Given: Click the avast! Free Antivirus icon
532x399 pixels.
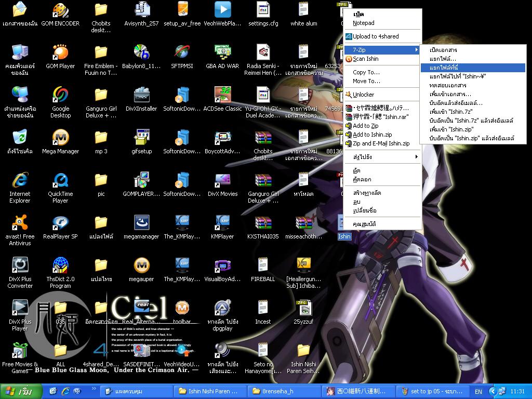Looking at the screenshot, I should 20,223.
